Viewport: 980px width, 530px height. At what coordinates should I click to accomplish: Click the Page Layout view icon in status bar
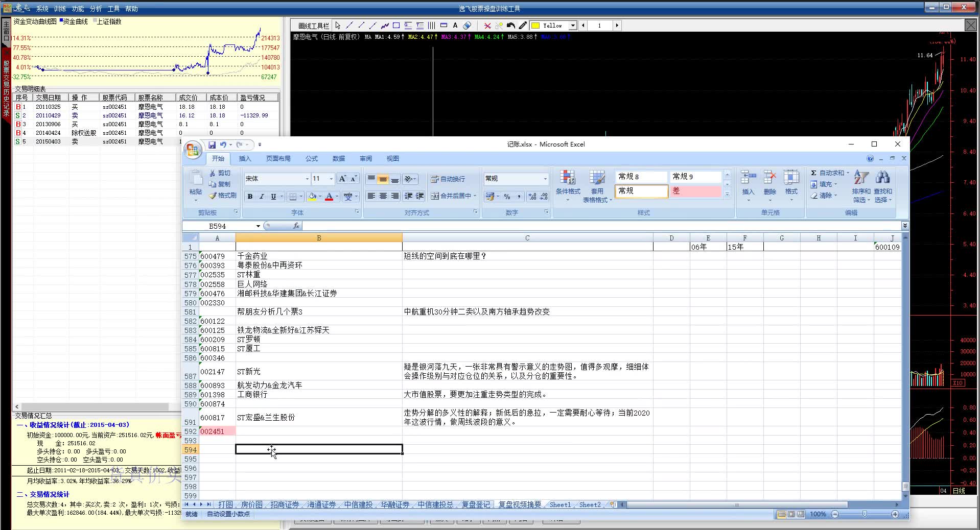pyautogui.click(x=791, y=514)
